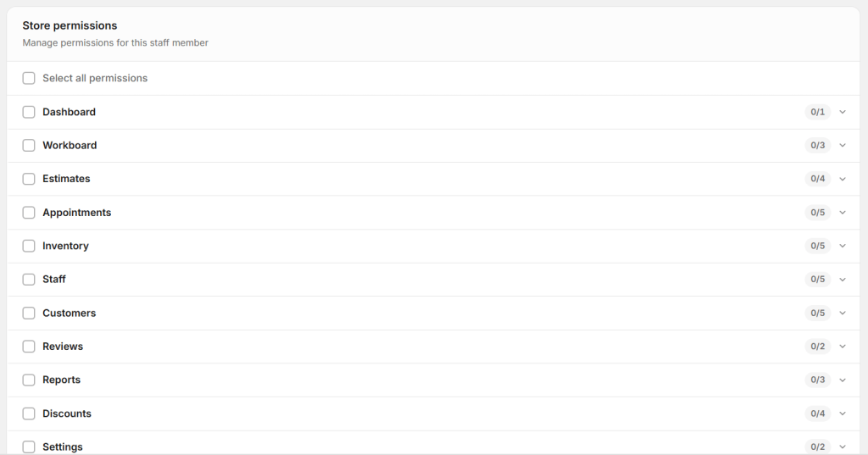This screenshot has width=868, height=455.
Task: Check the Select all permissions checkbox
Action: (29, 78)
